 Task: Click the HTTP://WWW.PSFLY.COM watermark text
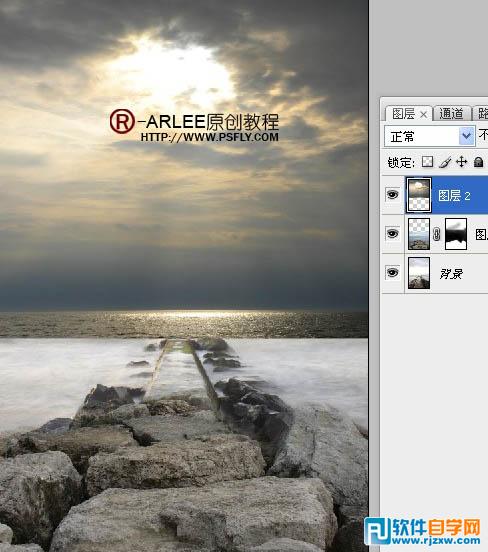(x=209, y=137)
